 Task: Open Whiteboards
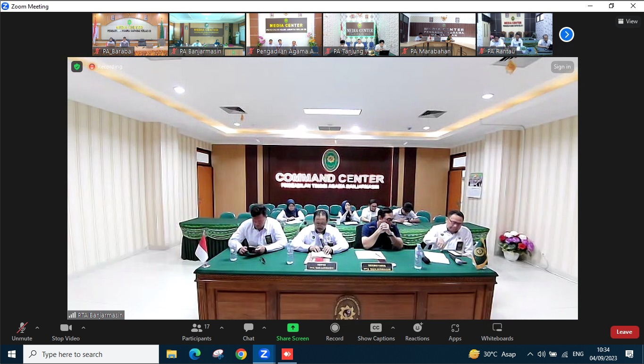coord(497,331)
